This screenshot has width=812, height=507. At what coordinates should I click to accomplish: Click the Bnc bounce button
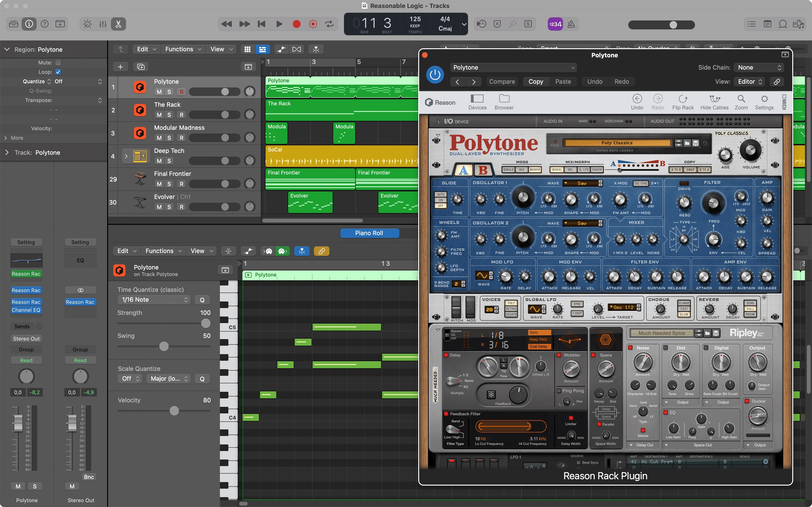pyautogui.click(x=89, y=477)
